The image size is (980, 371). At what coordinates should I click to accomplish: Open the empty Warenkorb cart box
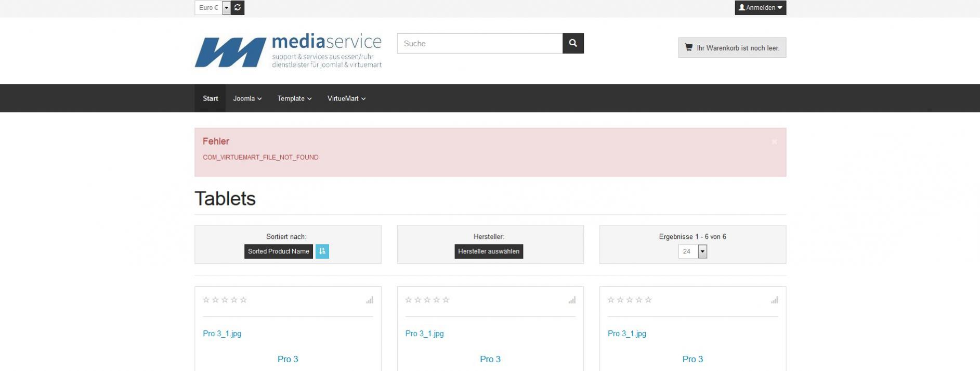pos(732,48)
